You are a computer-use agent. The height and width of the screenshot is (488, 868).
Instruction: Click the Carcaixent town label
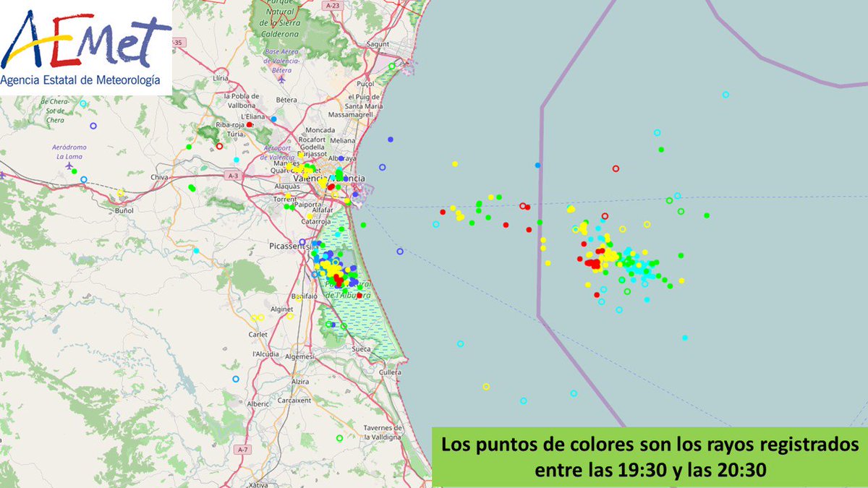point(294,399)
